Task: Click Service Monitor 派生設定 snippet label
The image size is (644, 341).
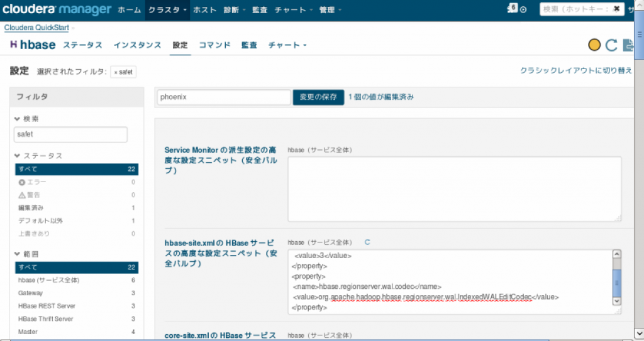Action: [221, 160]
